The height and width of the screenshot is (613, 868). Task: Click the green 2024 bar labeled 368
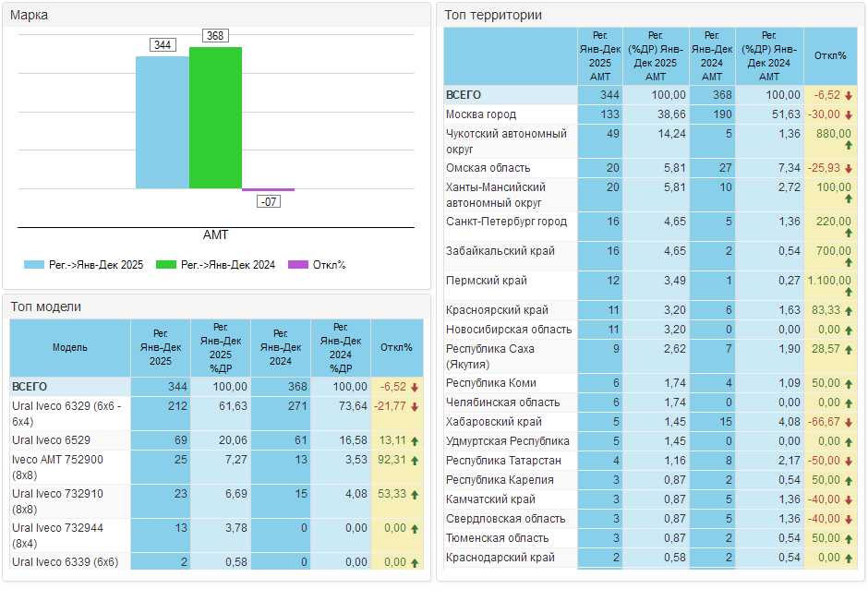coord(215,117)
